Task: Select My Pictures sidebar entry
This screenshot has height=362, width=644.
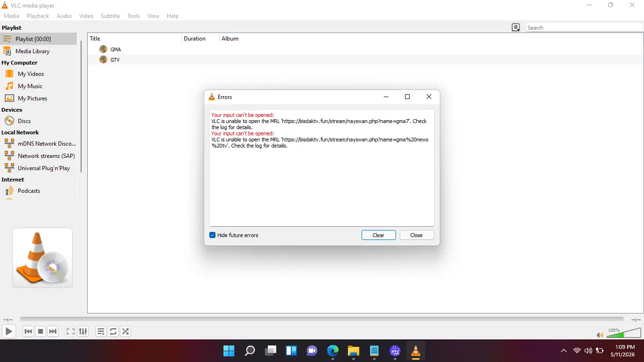Action: 39,98
